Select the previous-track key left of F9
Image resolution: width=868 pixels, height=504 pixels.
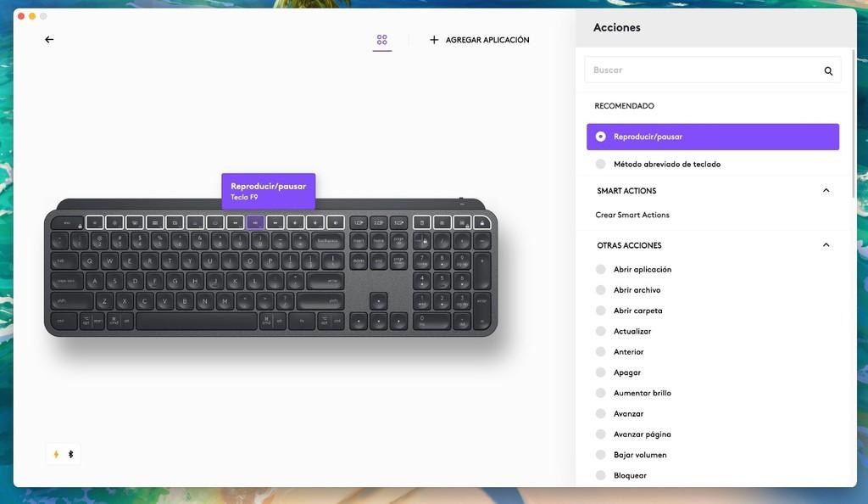(x=236, y=222)
